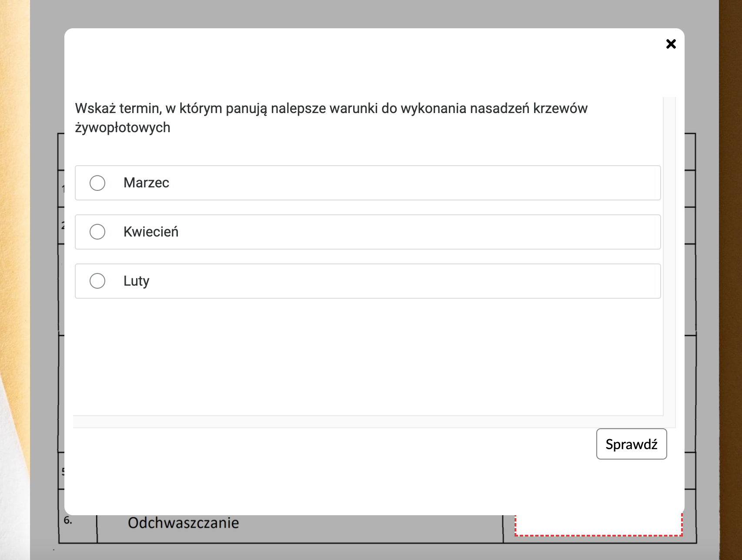
Task: Pick the Luty radio button
Action: coord(97,281)
